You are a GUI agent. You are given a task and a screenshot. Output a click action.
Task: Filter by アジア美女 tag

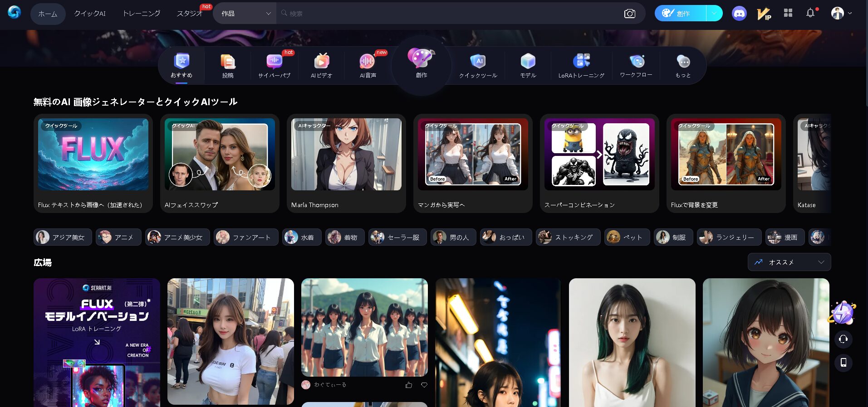(63, 237)
